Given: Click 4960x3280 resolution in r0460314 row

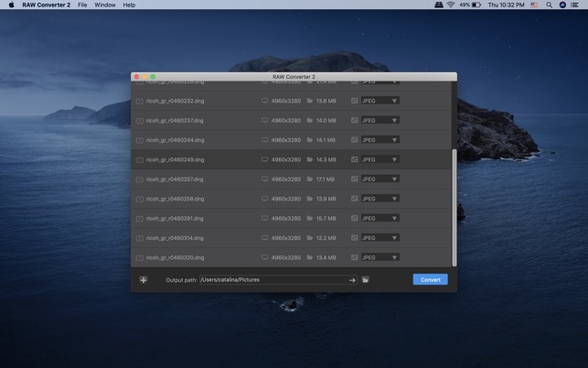Looking at the screenshot, I should click(286, 238).
